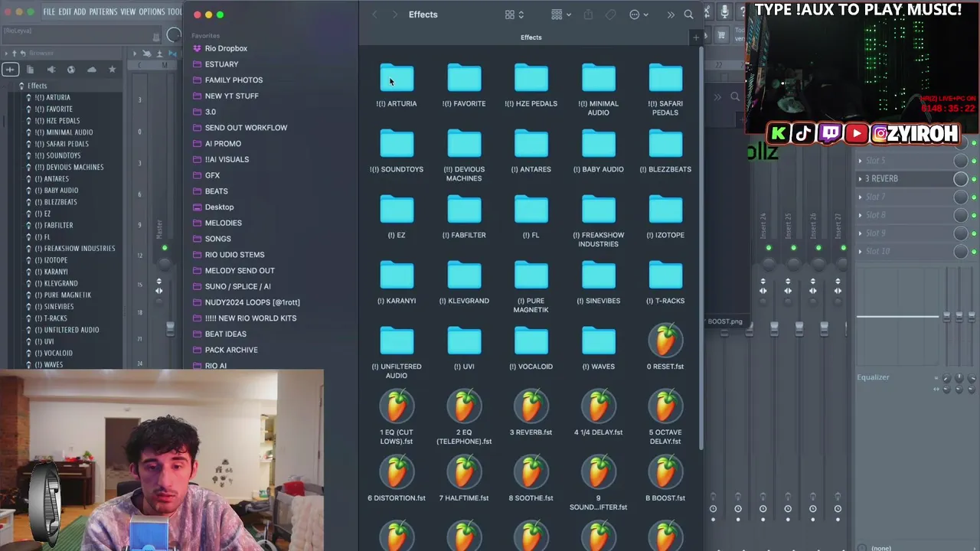The image size is (980, 551).
Task: Expand the Slot 10 arrow menu
Action: (860, 252)
